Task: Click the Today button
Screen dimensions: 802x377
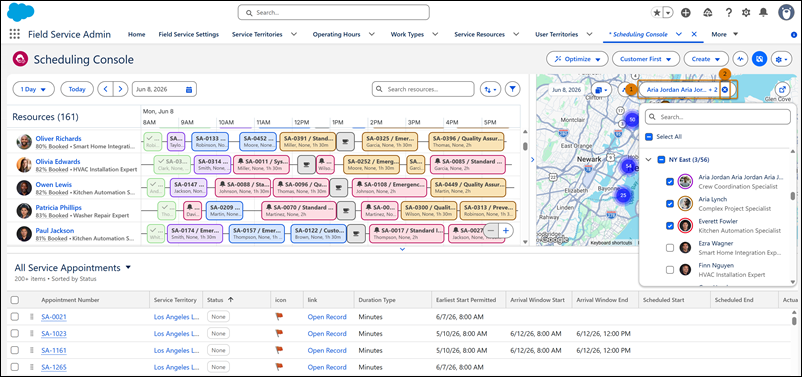Action: (x=77, y=89)
